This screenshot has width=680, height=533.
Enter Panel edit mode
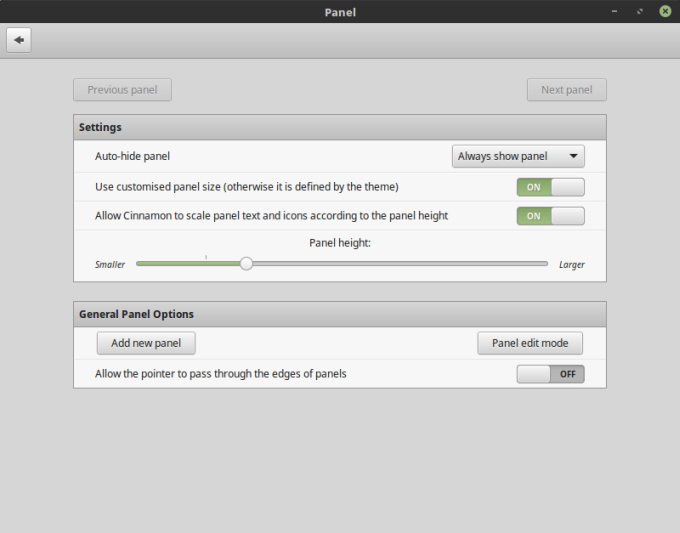(x=530, y=343)
